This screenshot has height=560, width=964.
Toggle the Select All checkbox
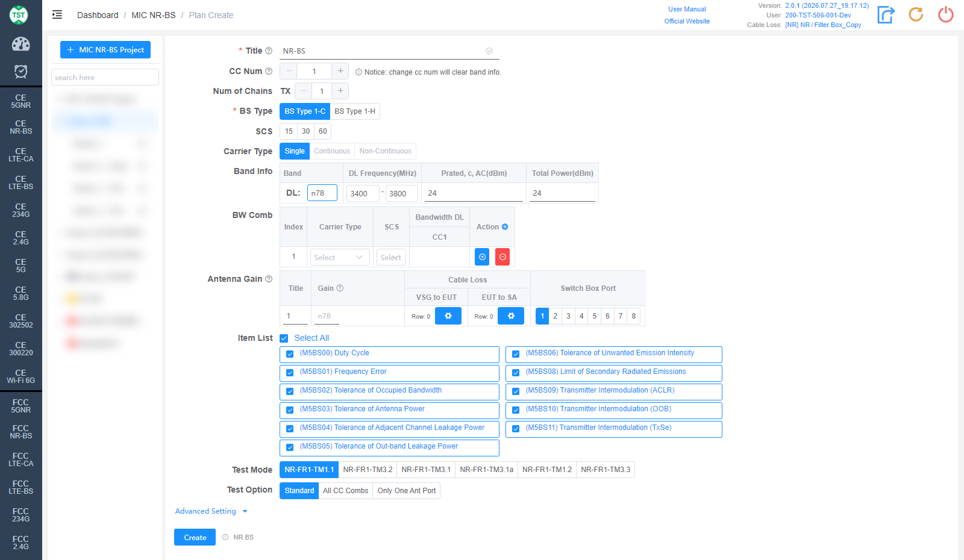tap(284, 338)
